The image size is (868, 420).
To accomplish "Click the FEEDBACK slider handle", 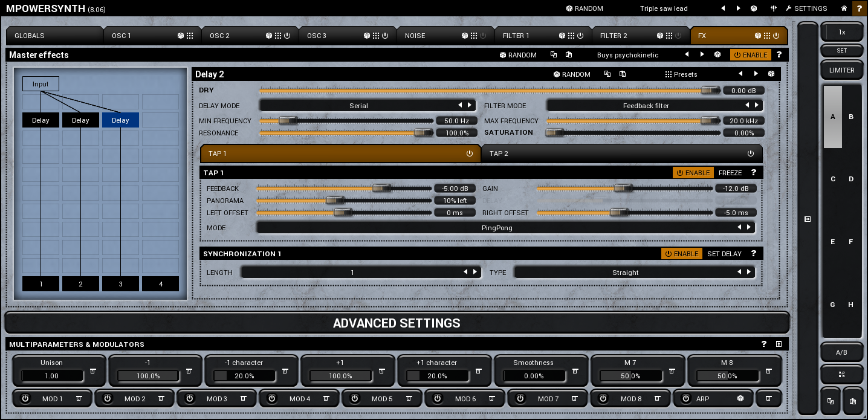I will click(x=381, y=189).
